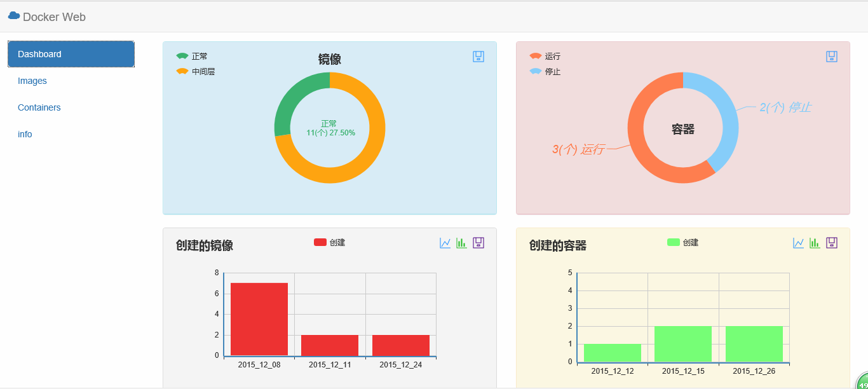Toggle 创建 legend in 创建的镜像 chart

[x=329, y=242]
